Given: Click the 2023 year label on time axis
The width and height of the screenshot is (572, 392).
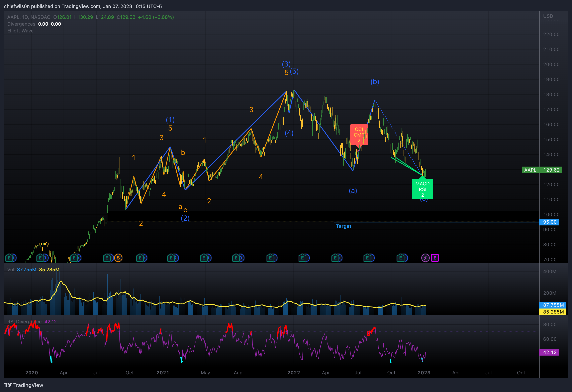Looking at the screenshot, I should coord(424,373).
